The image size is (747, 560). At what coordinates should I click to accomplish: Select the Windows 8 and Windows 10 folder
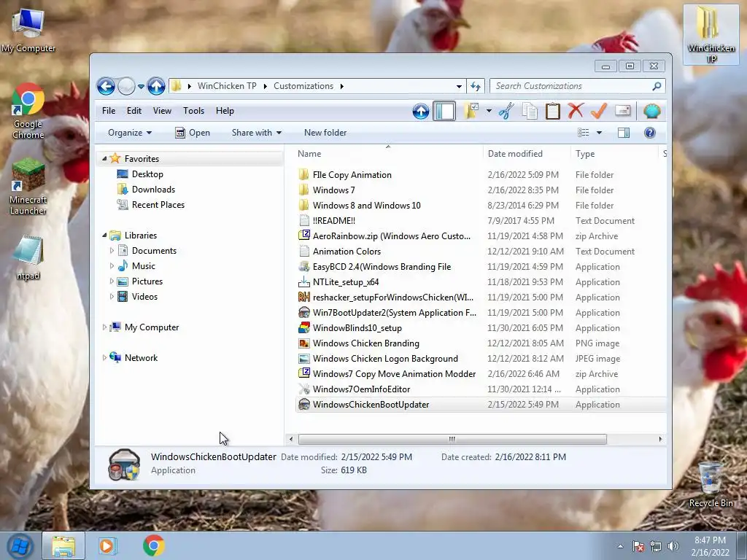click(x=367, y=205)
